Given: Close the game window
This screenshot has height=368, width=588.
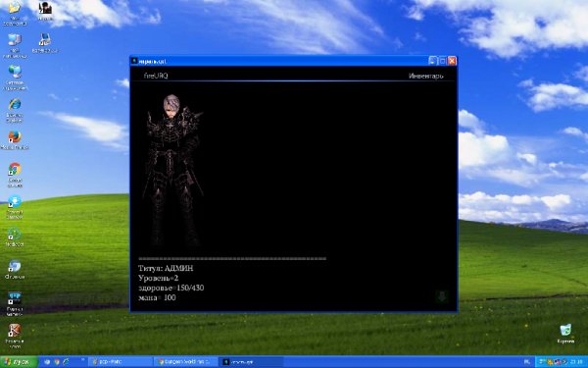Looking at the screenshot, I should pos(452,61).
